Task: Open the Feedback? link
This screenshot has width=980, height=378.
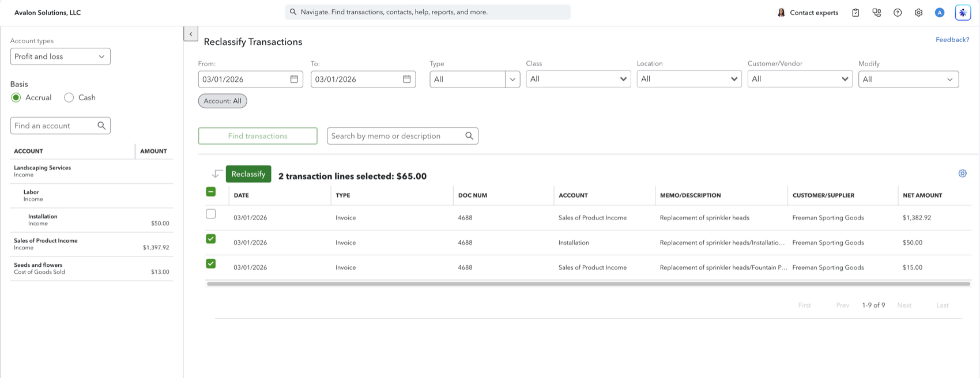Action: tap(952, 40)
